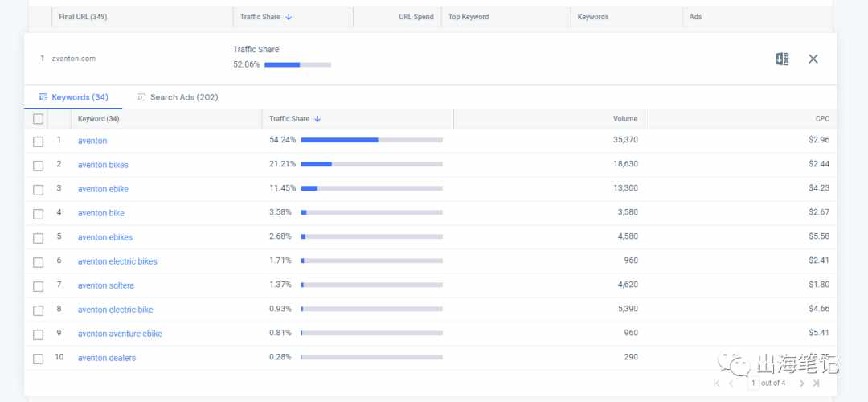Viewport: 868px width, 402px height.
Task: Sort by the CPC column header
Action: coord(823,118)
